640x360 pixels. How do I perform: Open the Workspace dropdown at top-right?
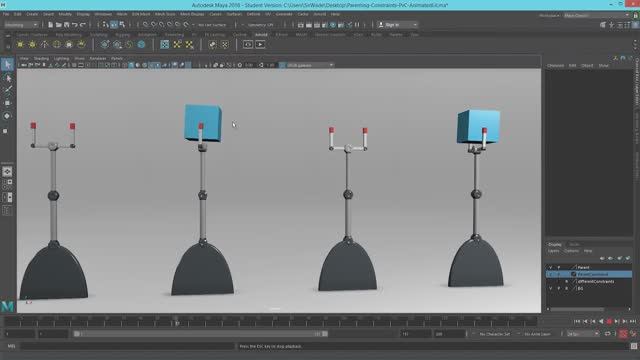(596, 16)
